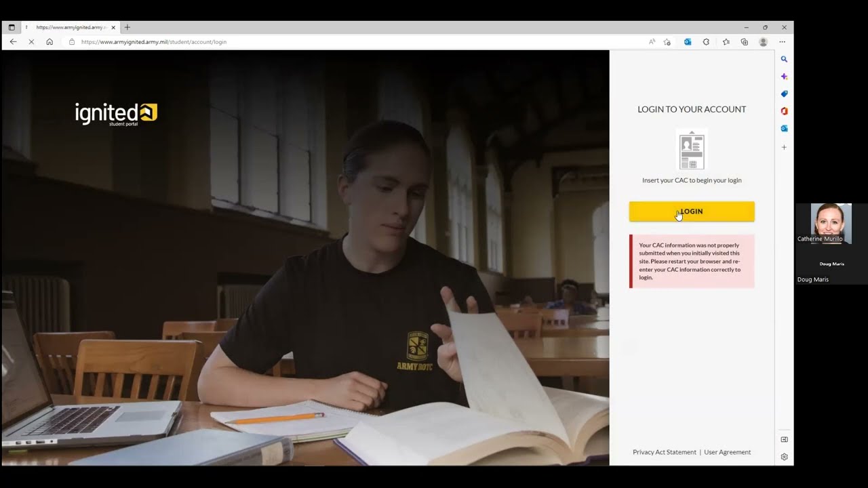
Task: Open the User Agreement link
Action: 727,452
